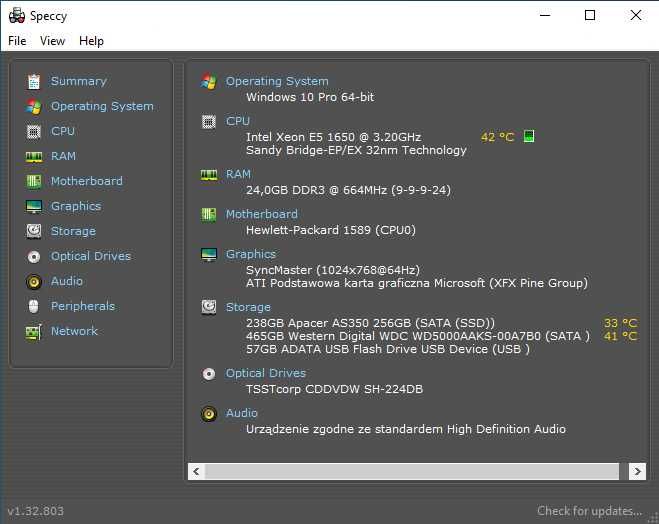659x524 pixels.
Task: Click the RAM stick icon in sidebar
Action: click(x=34, y=157)
